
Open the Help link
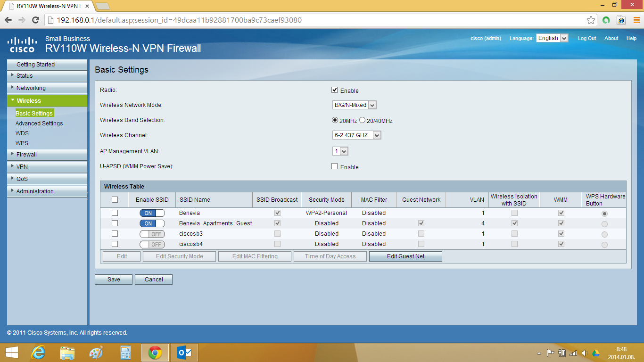(x=631, y=38)
